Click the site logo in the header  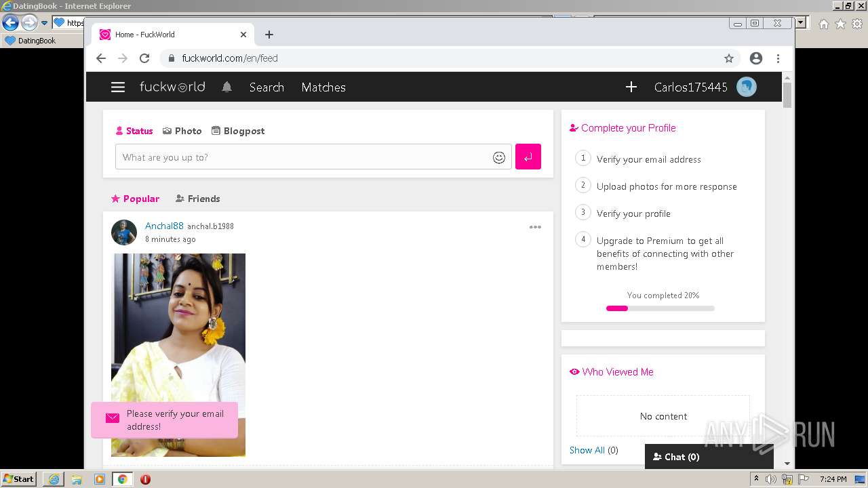[172, 87]
